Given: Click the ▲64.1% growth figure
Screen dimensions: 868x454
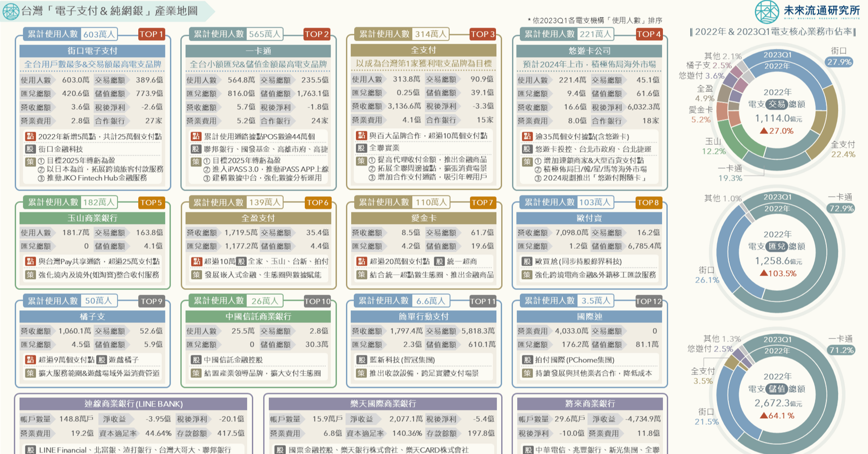Looking at the screenshot, I should pos(777,416).
